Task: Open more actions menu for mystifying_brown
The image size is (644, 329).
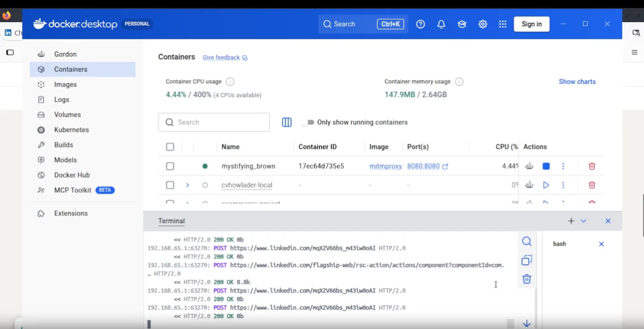Action: 563,166
